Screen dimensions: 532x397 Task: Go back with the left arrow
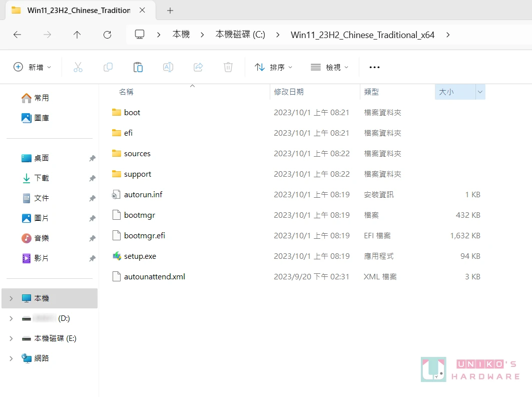pyautogui.click(x=18, y=35)
